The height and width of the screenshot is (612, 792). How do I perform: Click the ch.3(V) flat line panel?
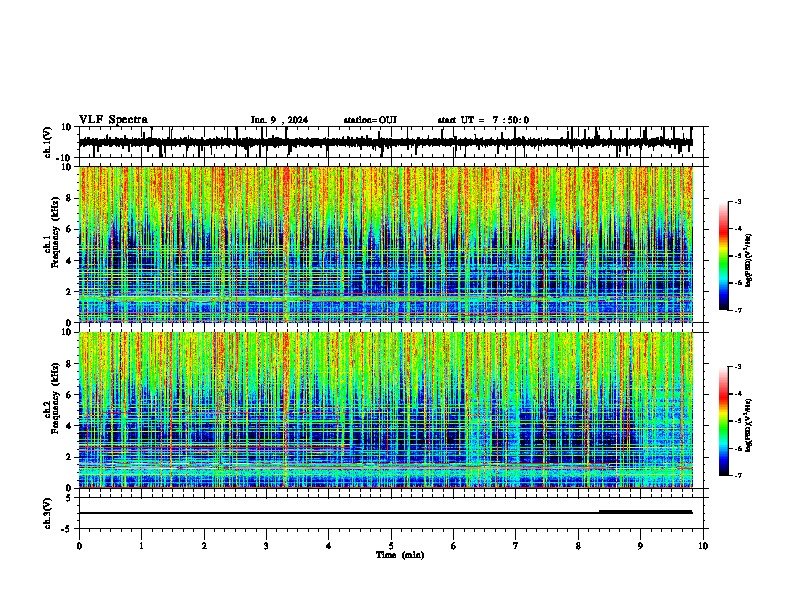tap(393, 513)
